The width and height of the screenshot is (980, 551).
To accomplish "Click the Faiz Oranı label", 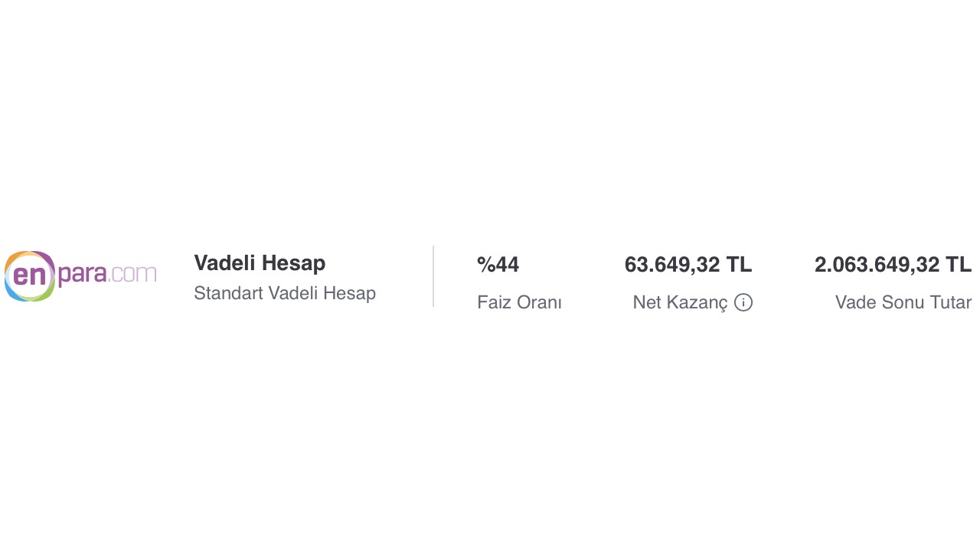I will (519, 302).
